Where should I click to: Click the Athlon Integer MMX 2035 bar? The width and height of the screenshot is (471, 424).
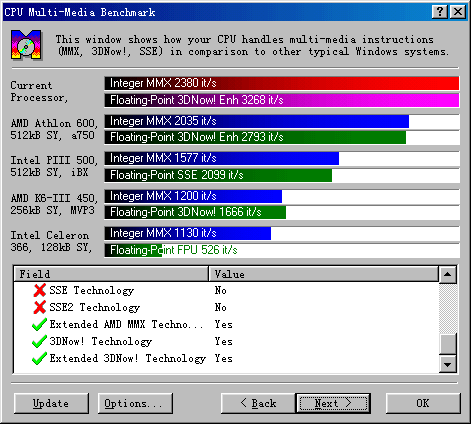point(257,121)
